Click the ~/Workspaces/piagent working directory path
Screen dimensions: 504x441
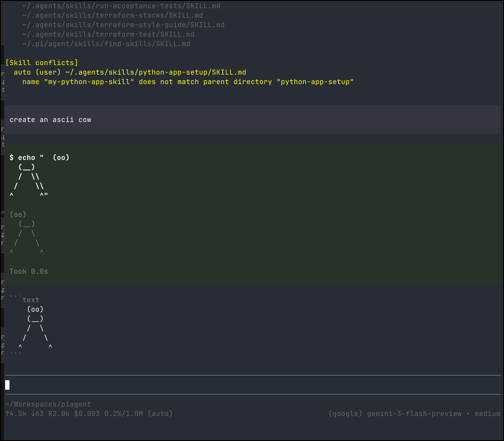(x=48, y=404)
